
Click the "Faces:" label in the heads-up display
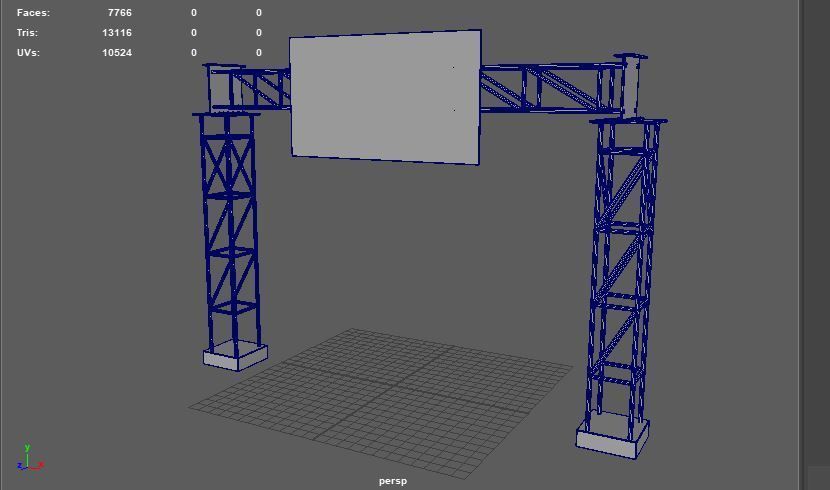pos(33,13)
